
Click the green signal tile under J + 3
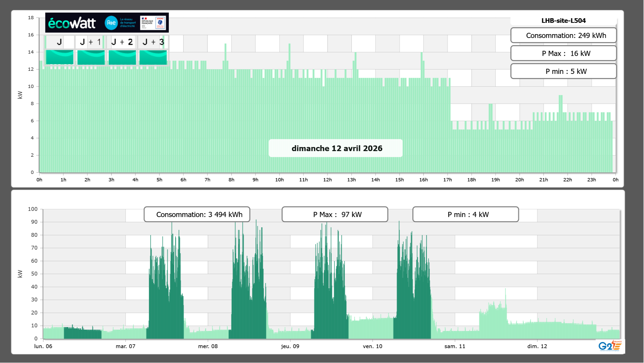[x=153, y=57]
